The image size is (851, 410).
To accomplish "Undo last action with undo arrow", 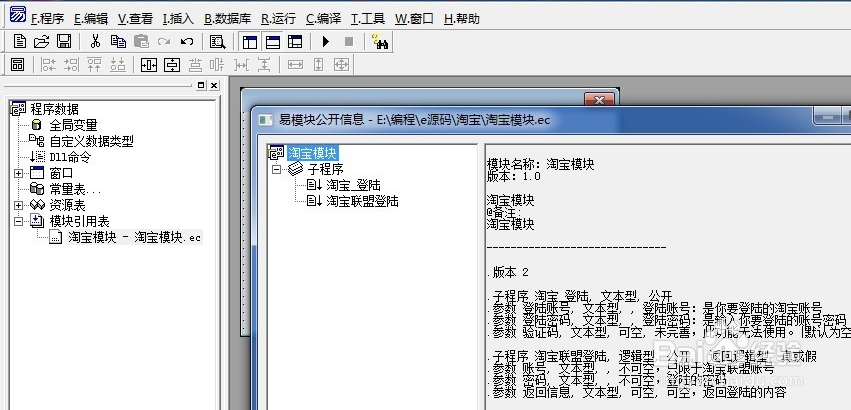I will tap(187, 41).
